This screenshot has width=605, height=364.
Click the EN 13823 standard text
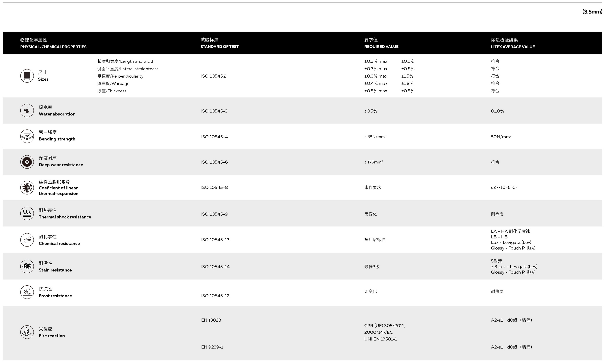click(x=211, y=320)
